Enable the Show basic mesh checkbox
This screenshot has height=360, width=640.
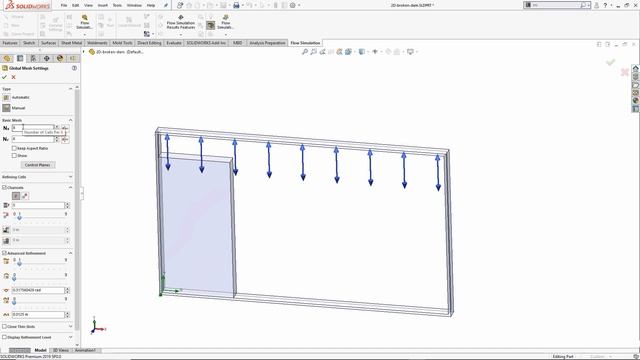(14, 156)
